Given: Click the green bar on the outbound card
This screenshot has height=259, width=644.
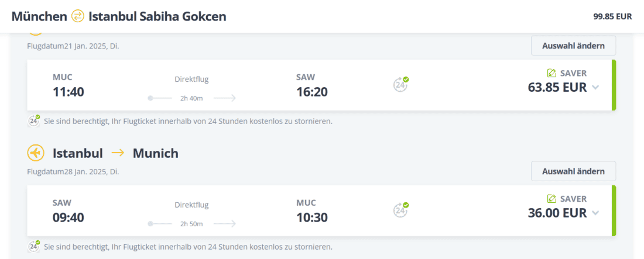Looking at the screenshot, I should [x=614, y=85].
